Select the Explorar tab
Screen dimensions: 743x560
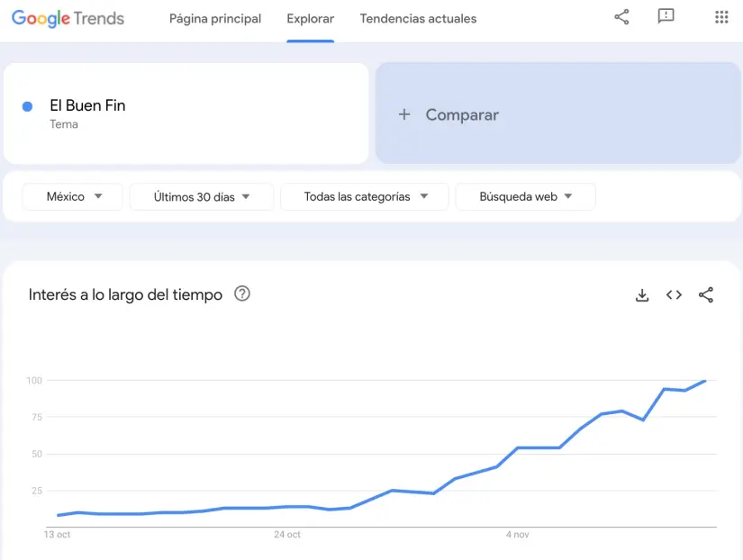point(311,19)
